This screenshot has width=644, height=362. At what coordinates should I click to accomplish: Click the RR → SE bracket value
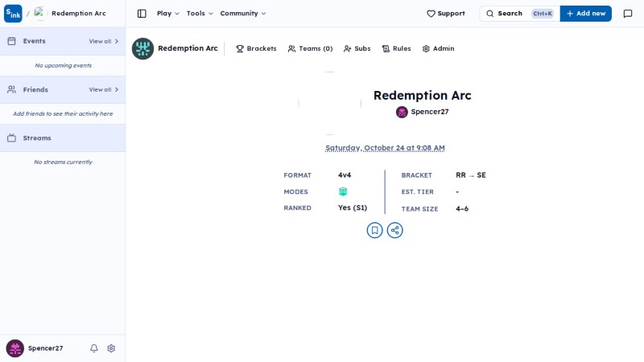(471, 175)
